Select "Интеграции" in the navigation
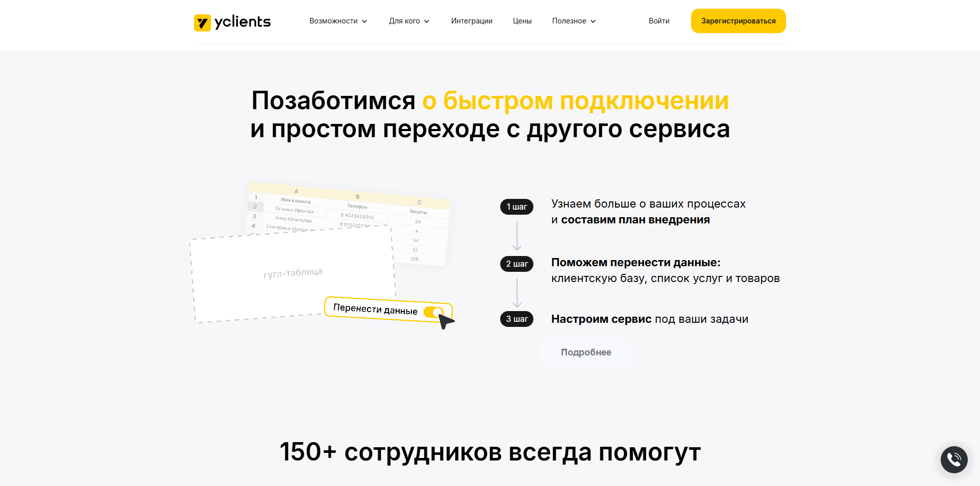This screenshot has width=980, height=486. [x=471, y=21]
